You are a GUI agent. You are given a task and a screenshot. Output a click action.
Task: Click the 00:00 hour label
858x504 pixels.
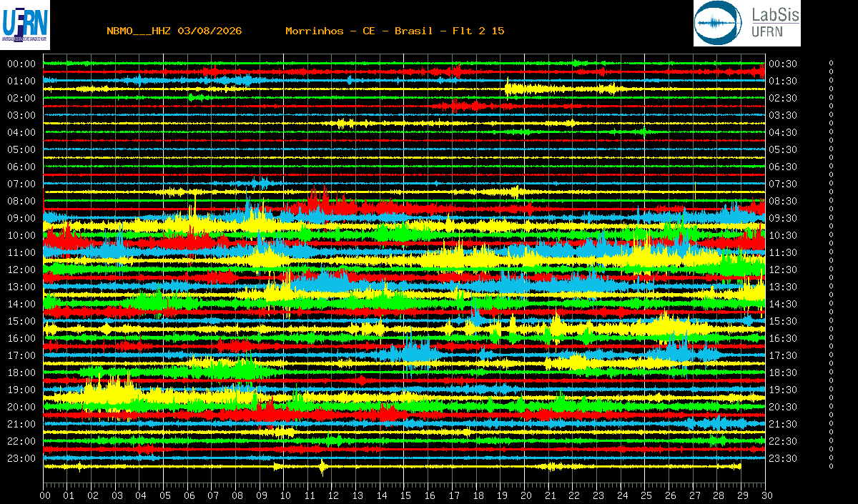pyautogui.click(x=21, y=64)
